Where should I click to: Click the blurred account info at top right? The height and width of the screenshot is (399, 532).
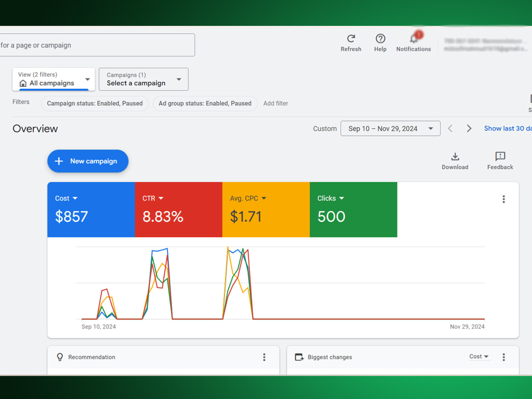pos(486,45)
